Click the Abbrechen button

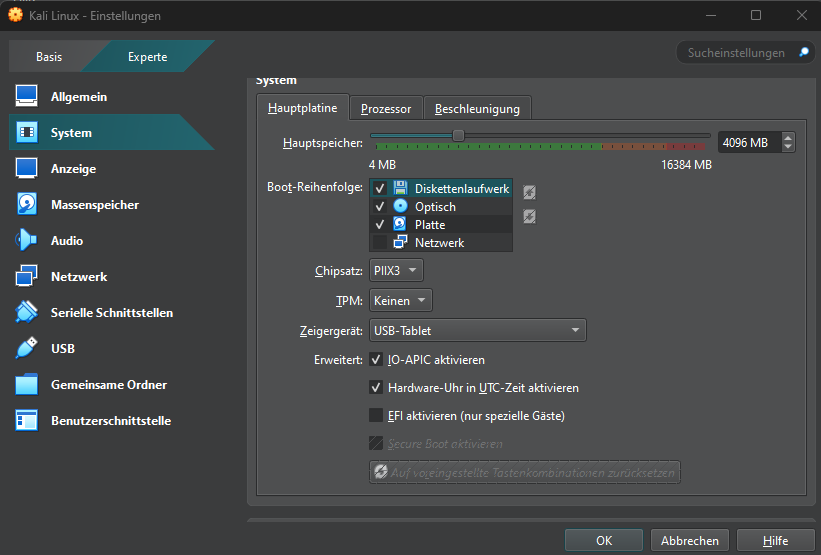[x=690, y=540]
